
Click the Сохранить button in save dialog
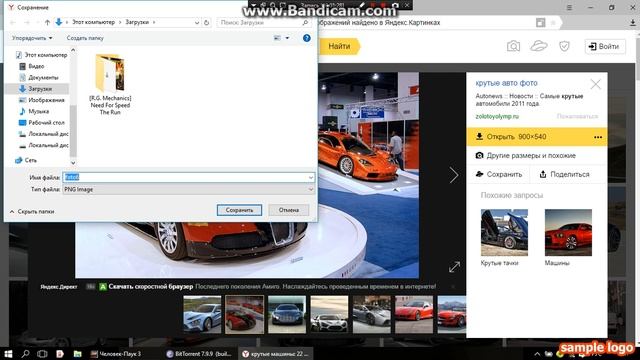coord(239,210)
